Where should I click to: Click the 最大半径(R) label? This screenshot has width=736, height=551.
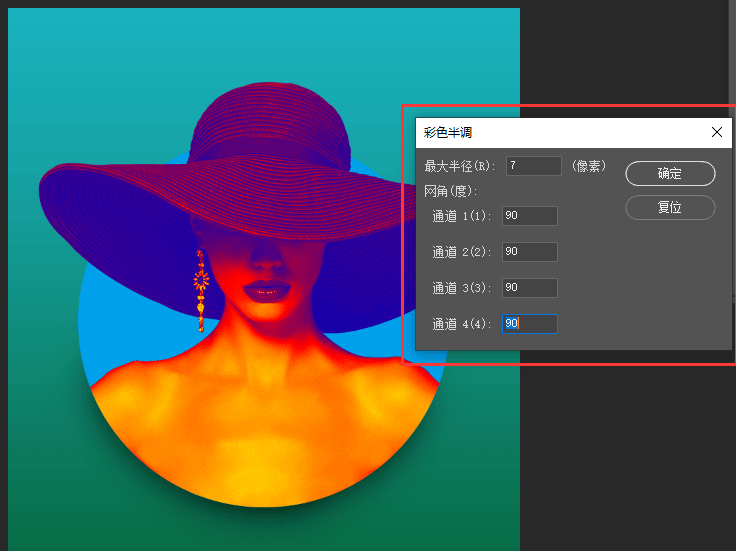pyautogui.click(x=460, y=166)
